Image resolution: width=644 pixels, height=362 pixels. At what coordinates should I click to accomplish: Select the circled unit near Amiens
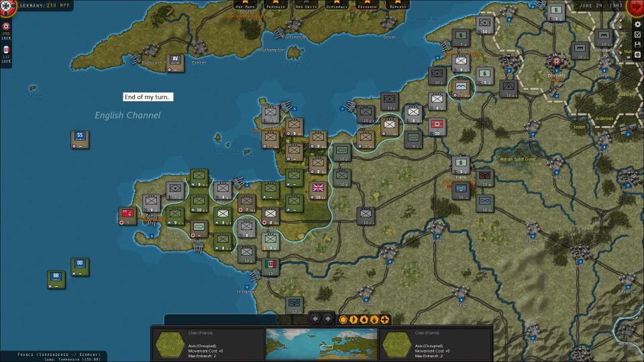pyautogui.click(x=461, y=88)
